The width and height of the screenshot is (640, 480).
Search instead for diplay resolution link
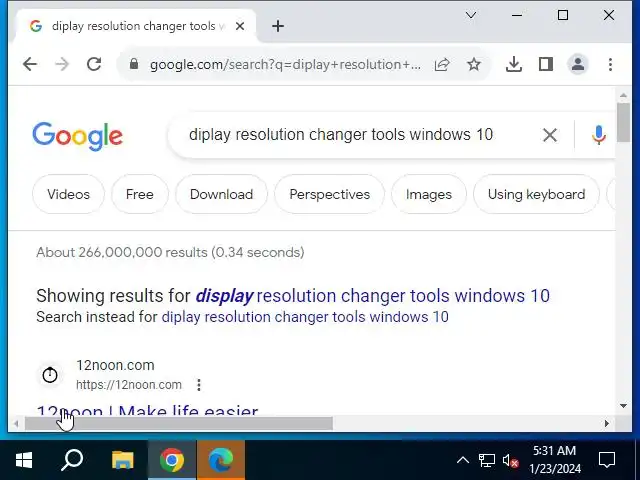[305, 317]
